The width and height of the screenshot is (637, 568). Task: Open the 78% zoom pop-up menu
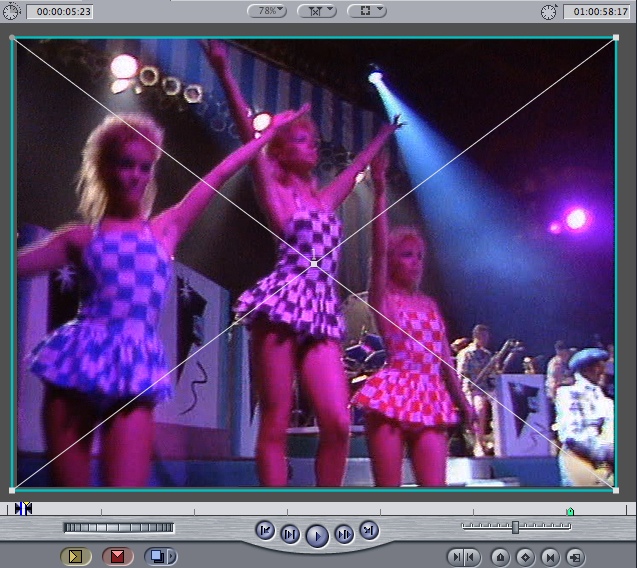click(267, 11)
